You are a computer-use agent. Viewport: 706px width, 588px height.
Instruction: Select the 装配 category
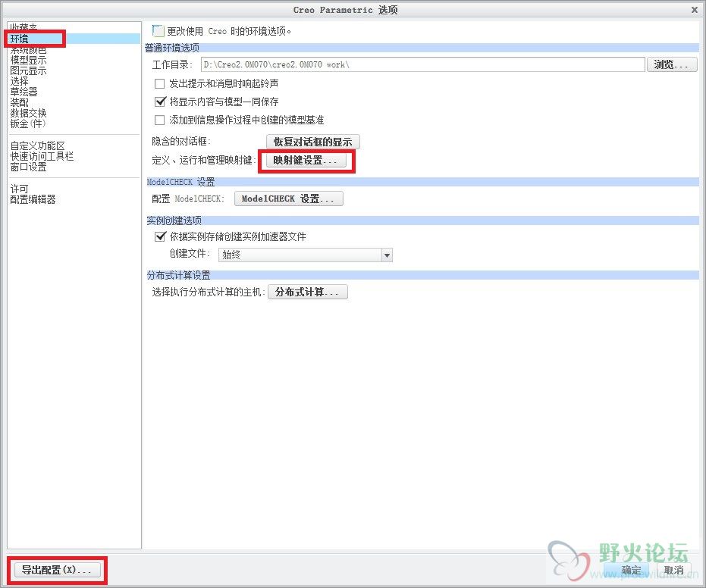tap(20, 102)
